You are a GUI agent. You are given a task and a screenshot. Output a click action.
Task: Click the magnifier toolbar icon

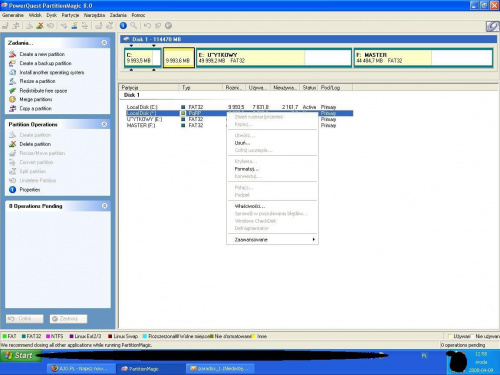point(133,26)
